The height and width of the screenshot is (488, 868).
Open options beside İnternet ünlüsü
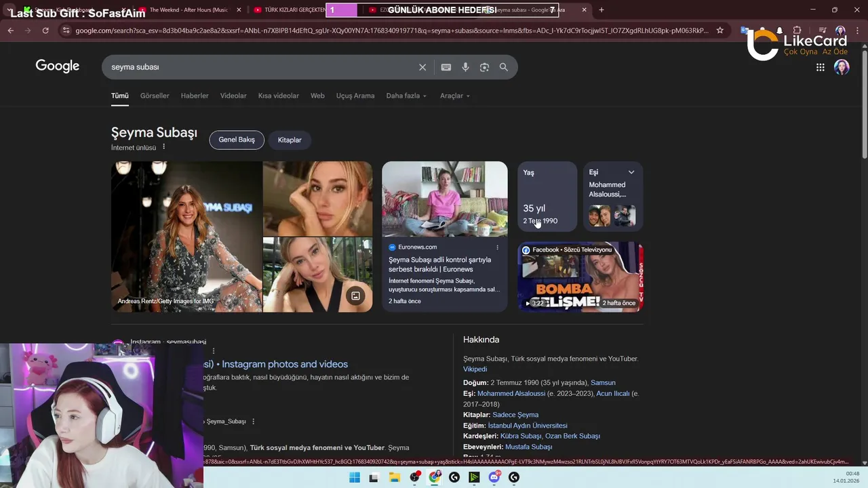pyautogui.click(x=163, y=147)
